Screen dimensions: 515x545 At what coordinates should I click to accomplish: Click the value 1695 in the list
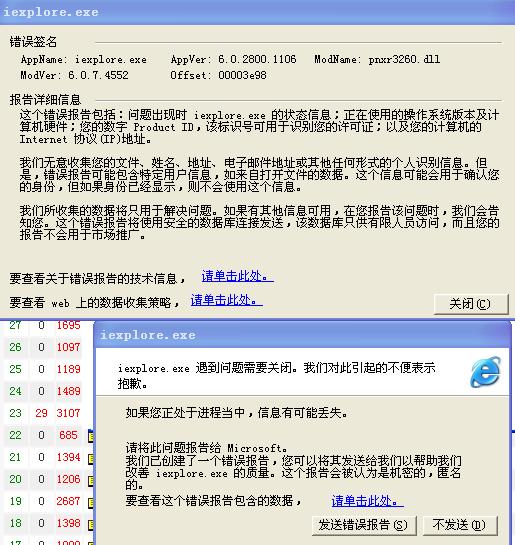(x=68, y=325)
